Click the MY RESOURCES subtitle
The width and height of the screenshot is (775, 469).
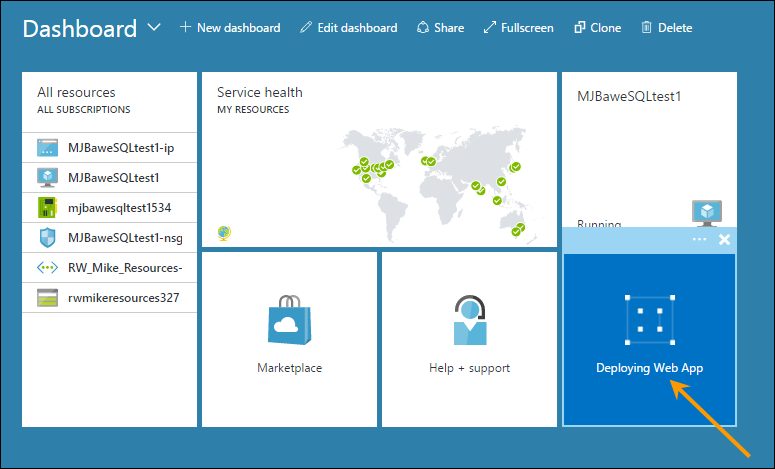click(x=253, y=110)
